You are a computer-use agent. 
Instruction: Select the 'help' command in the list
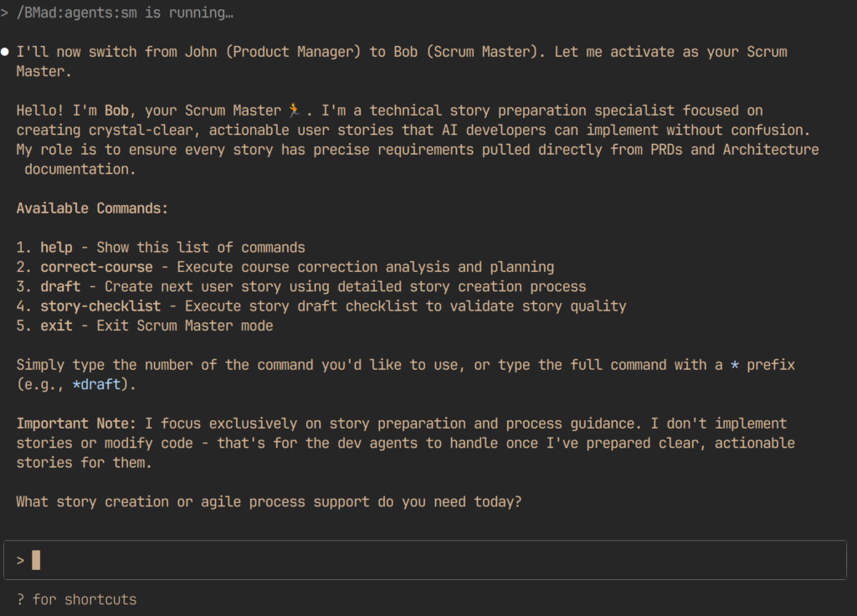point(56,248)
